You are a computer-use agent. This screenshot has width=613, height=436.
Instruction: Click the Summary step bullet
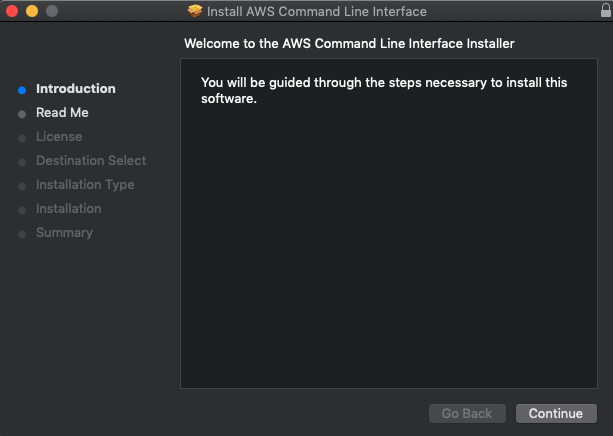point(22,234)
